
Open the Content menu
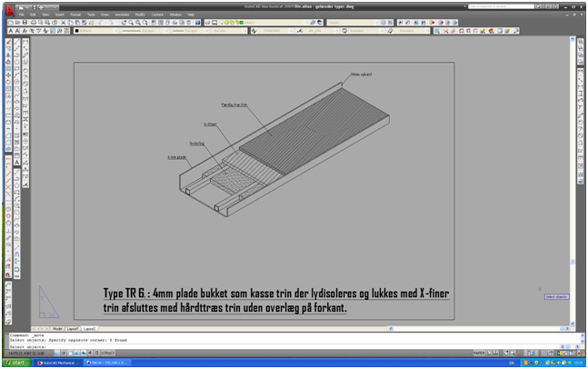pyautogui.click(x=157, y=15)
